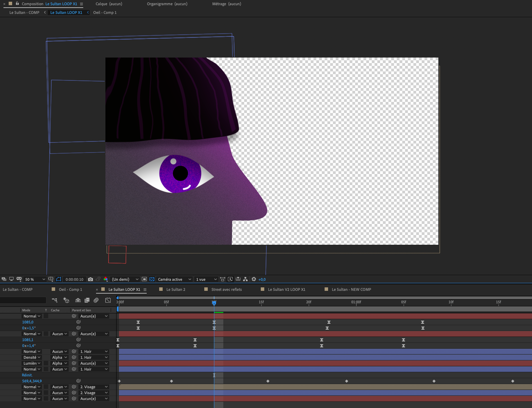This screenshot has height=408, width=532.
Task: Toggle hide shy layers icon
Action: tap(78, 300)
